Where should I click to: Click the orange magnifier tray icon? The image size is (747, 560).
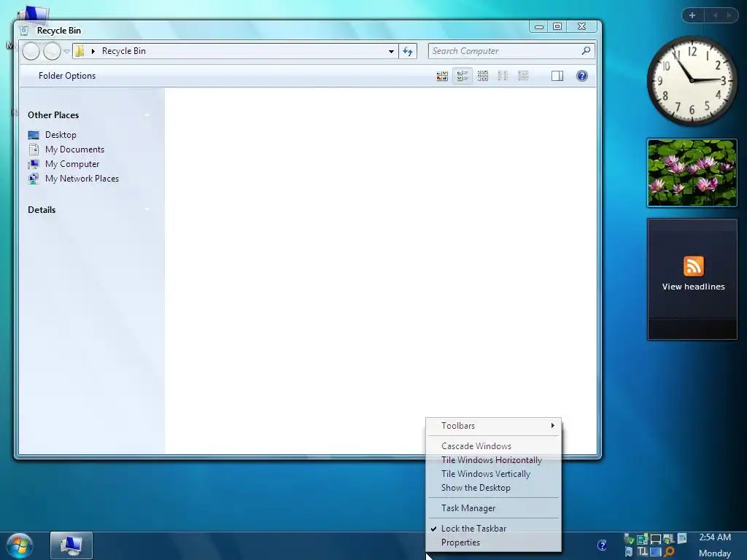click(x=670, y=552)
